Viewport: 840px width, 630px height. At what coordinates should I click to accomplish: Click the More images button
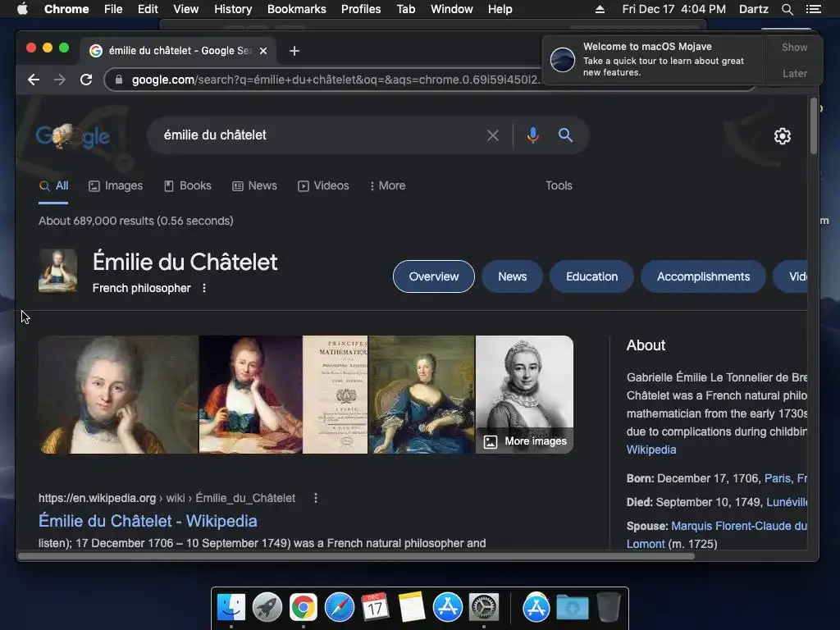(x=525, y=441)
